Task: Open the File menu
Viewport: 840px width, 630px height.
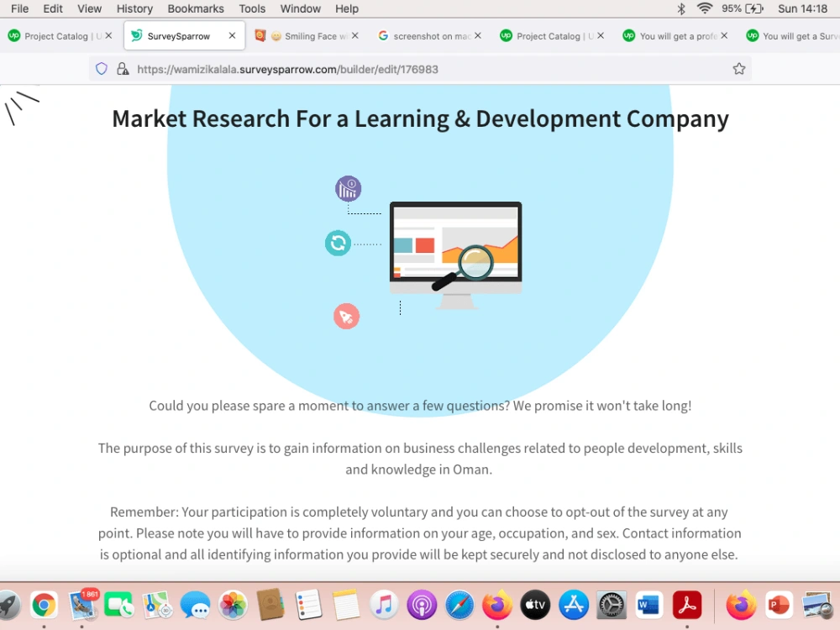Action: [x=19, y=8]
